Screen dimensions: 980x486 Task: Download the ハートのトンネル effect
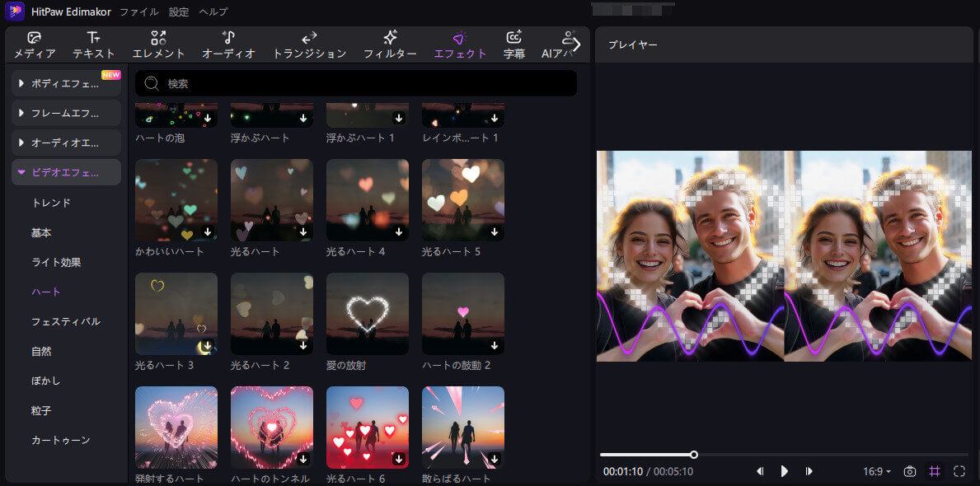[x=303, y=459]
